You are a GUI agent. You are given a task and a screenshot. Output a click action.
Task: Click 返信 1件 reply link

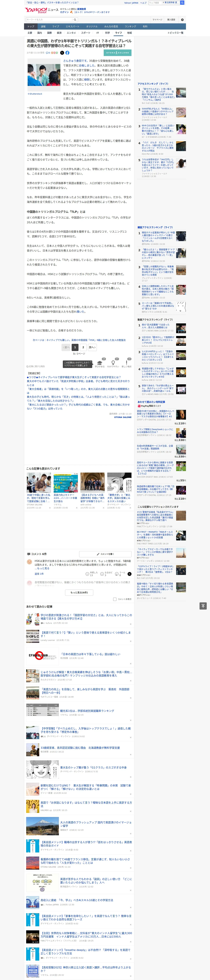39,574
